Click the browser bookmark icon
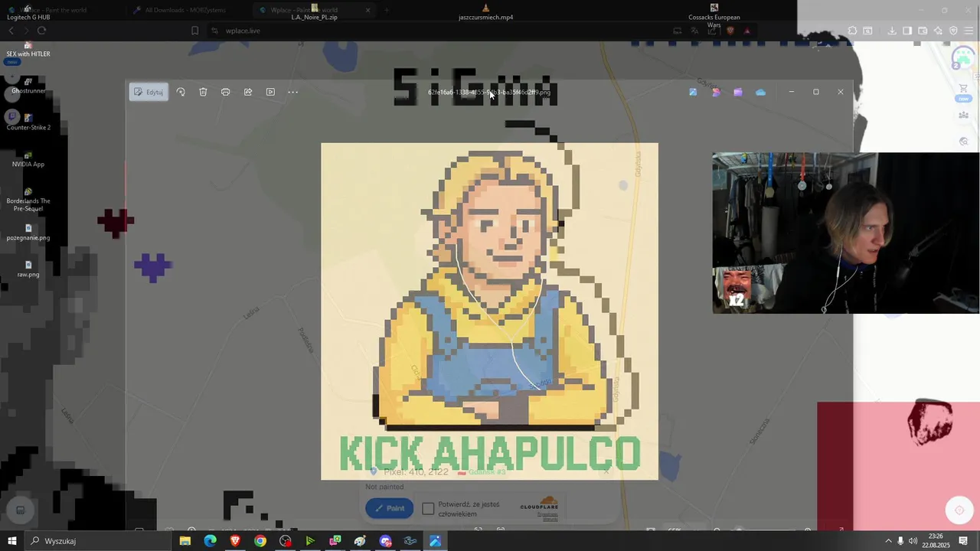This screenshot has height=551, width=980. coord(194,31)
